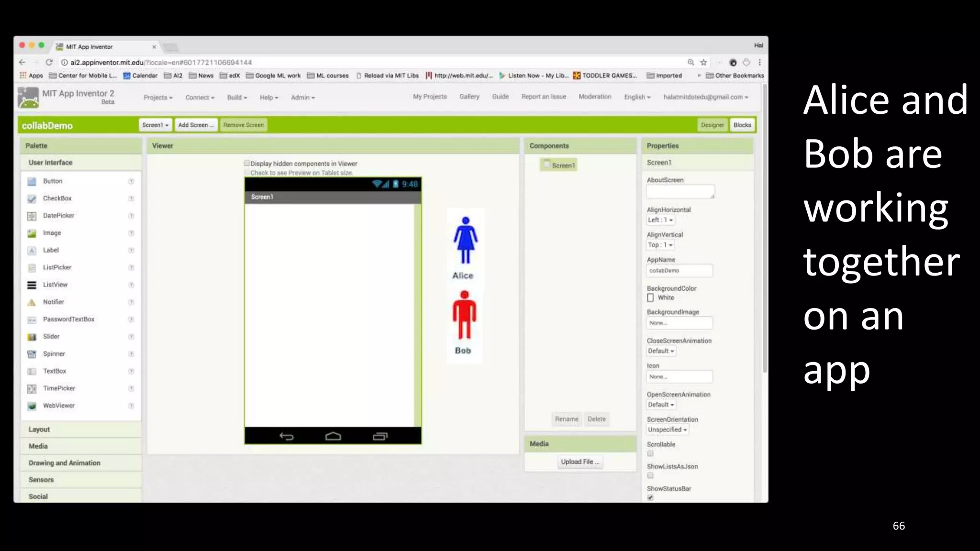Uncheck the ShowStatusBar checkbox
Viewport: 980px width, 551px height.
click(650, 497)
